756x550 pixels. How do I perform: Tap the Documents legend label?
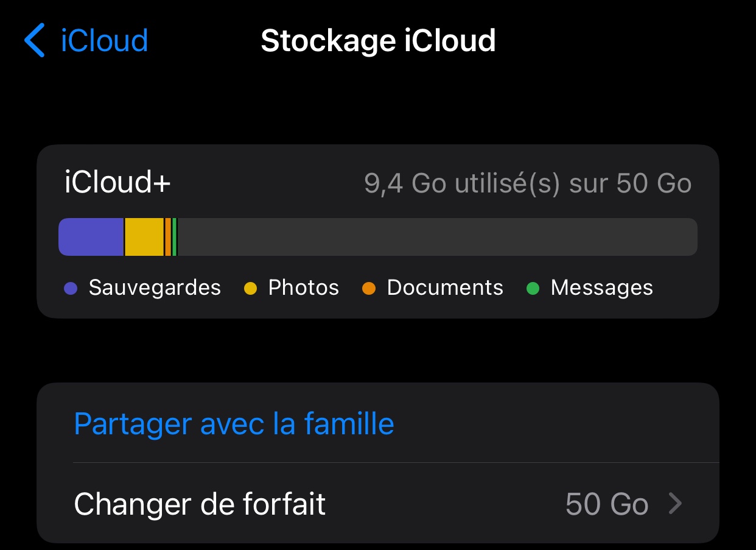444,287
